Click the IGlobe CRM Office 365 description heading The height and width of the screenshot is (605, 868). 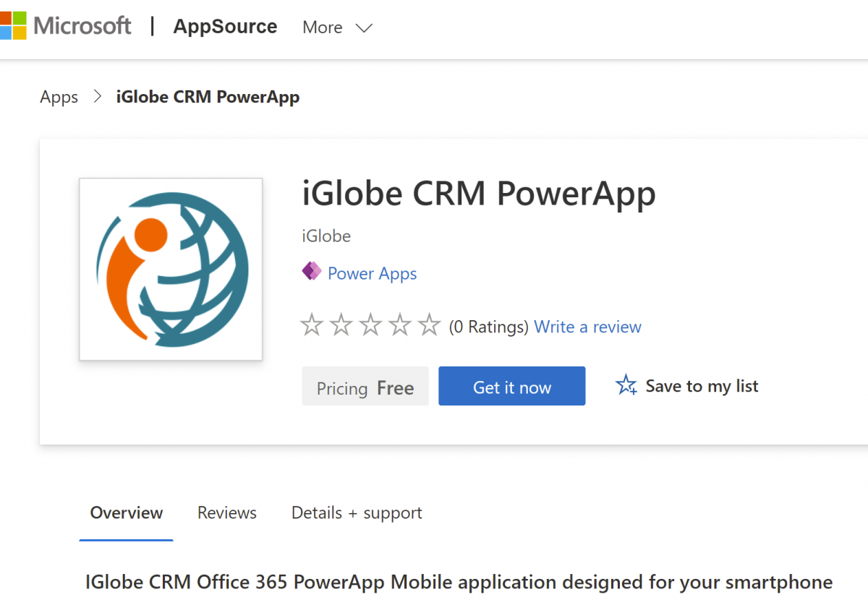pyautogui.click(x=459, y=582)
